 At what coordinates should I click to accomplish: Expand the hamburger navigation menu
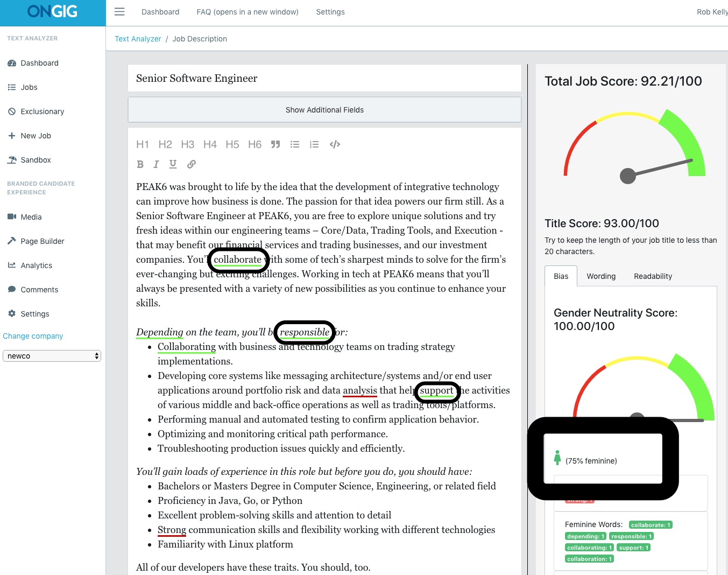tap(119, 11)
